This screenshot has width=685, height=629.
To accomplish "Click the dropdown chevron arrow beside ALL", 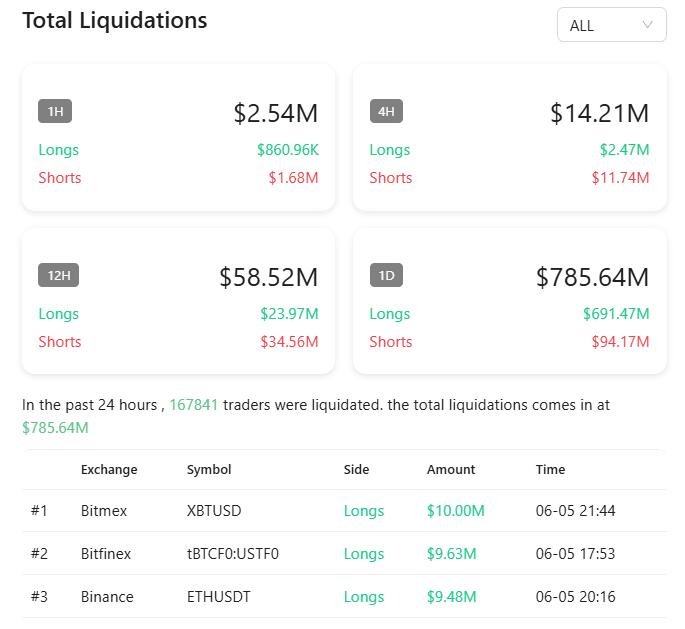I will (647, 24).
